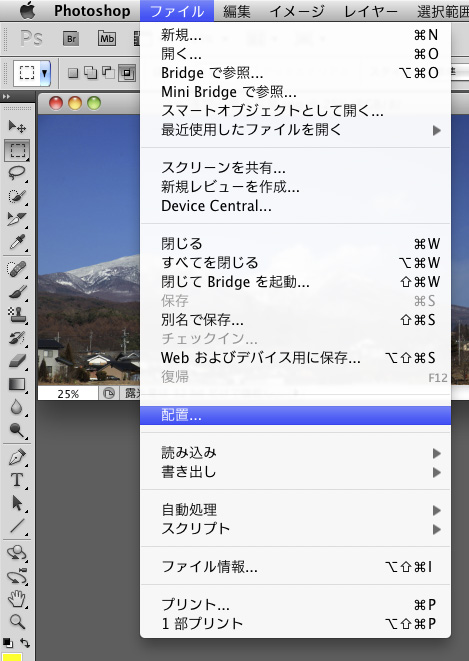469x661 pixels.
Task: Choose スマートオブジェクトとして開く... item
Action: tap(295, 110)
